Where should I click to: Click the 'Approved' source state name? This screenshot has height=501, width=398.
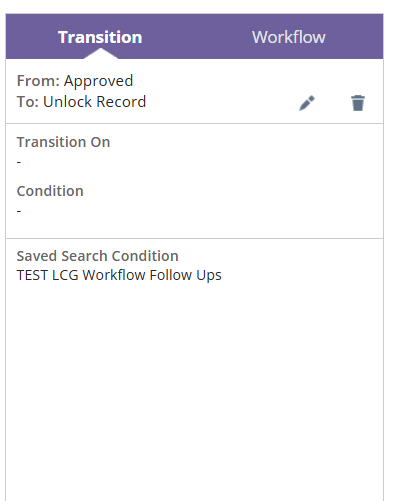pyautogui.click(x=99, y=81)
